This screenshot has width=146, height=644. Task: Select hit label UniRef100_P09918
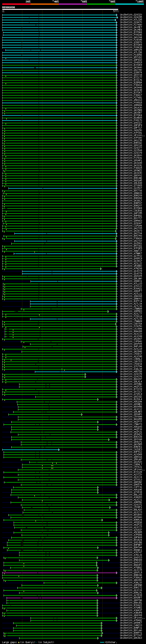pos(131,103)
